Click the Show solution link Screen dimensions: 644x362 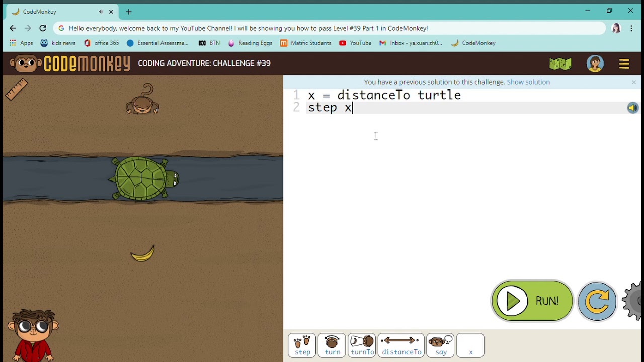528,82
